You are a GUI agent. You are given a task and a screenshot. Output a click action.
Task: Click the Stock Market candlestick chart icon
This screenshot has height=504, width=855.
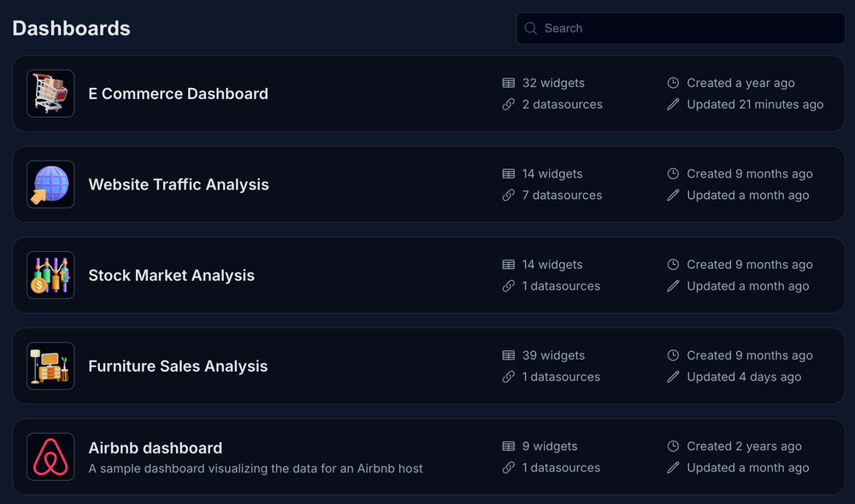click(50, 275)
